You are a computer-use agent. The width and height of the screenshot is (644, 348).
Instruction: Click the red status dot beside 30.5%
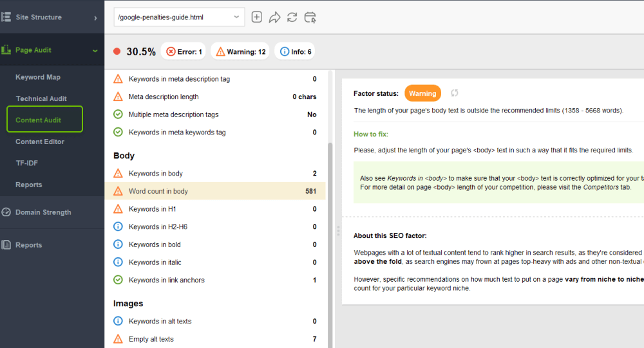pos(117,51)
